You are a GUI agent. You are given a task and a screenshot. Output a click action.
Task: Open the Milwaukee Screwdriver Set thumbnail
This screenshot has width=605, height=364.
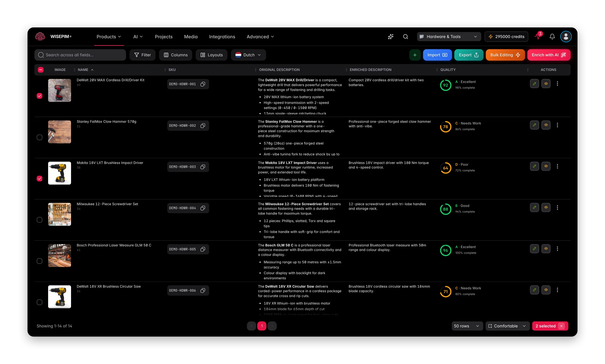(x=59, y=214)
